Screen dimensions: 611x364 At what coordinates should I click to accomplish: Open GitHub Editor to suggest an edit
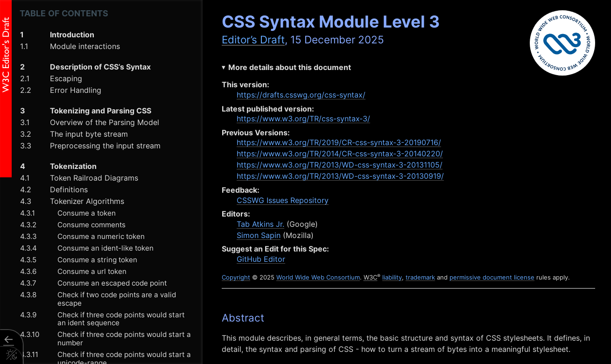tap(260, 259)
